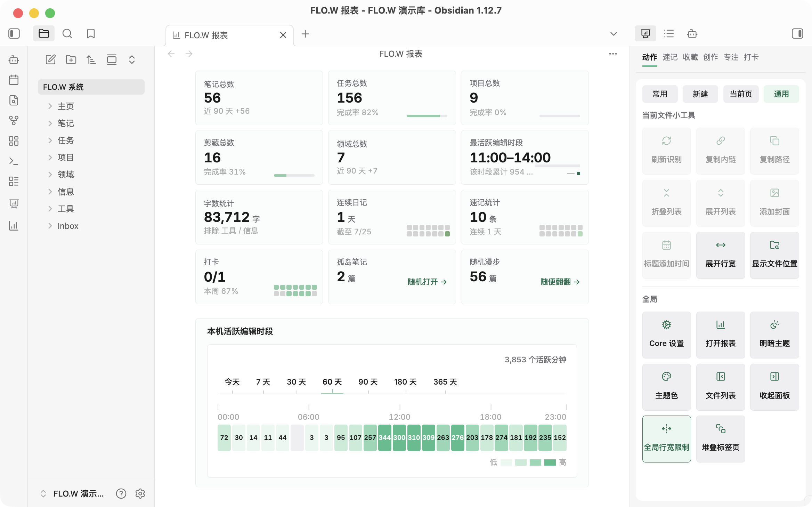Viewport: 812px width, 507px height.
Task: Select the 365 天 range marker
Action: (x=445, y=382)
